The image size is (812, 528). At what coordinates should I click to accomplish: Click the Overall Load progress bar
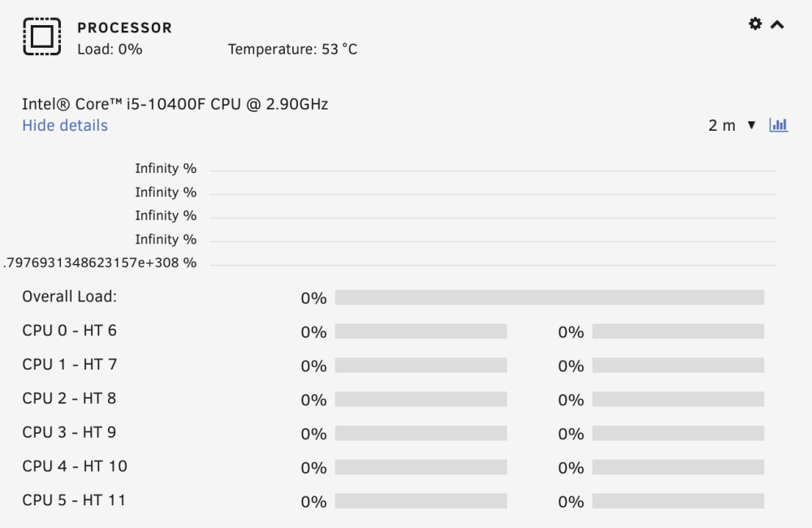(550, 297)
